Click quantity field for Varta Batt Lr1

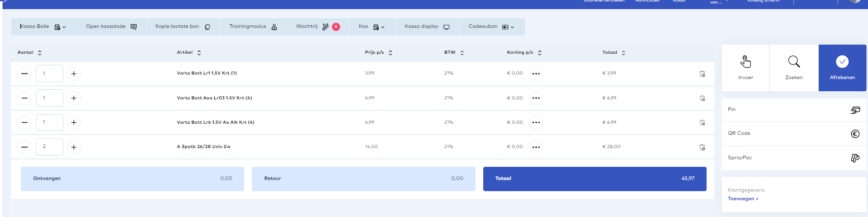coord(49,74)
